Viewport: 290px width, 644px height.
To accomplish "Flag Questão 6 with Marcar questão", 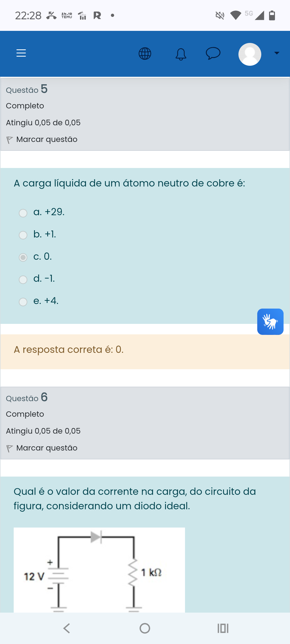I will (x=47, y=448).
